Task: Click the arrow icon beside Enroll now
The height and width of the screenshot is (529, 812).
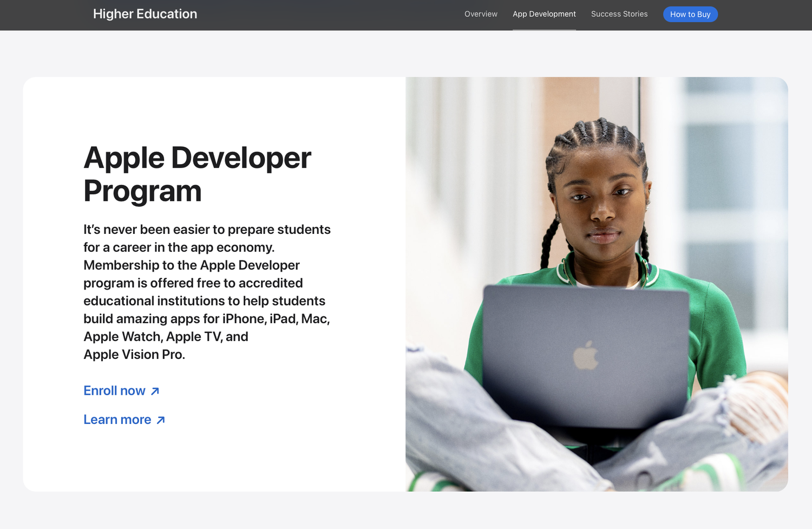Action: [155, 391]
